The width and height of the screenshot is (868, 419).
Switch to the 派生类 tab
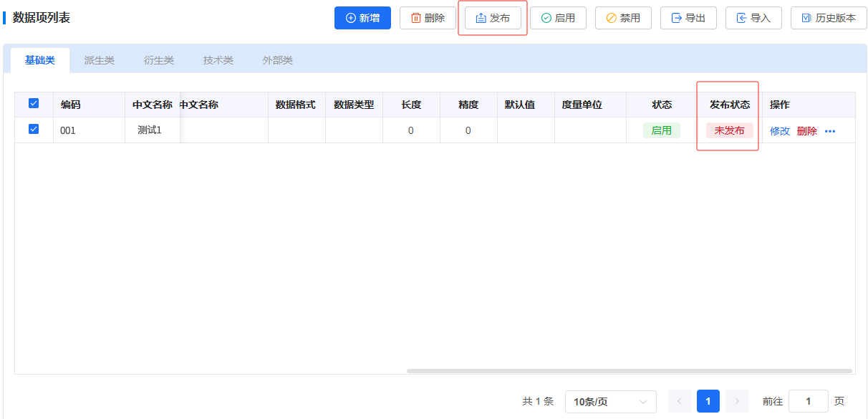tap(100, 60)
